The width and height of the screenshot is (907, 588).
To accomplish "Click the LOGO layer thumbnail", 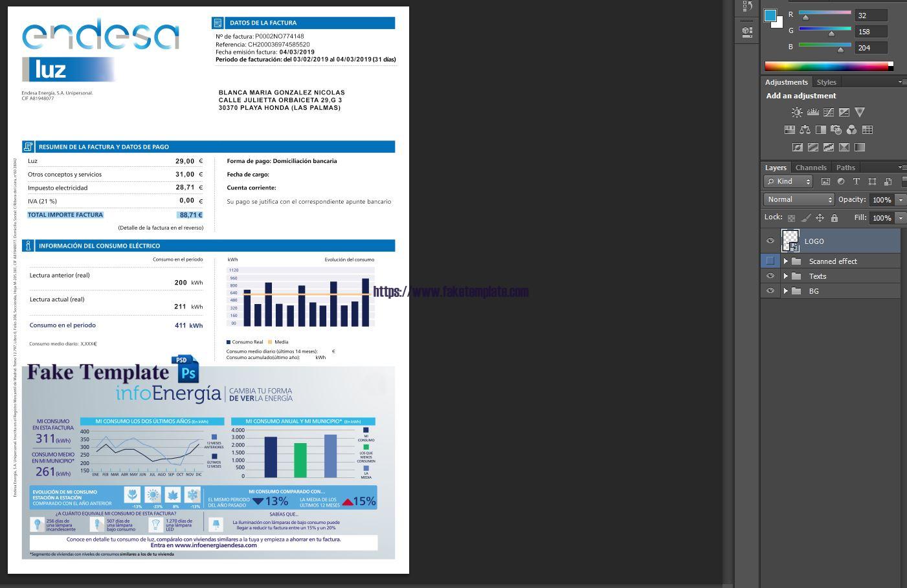I will 790,241.
